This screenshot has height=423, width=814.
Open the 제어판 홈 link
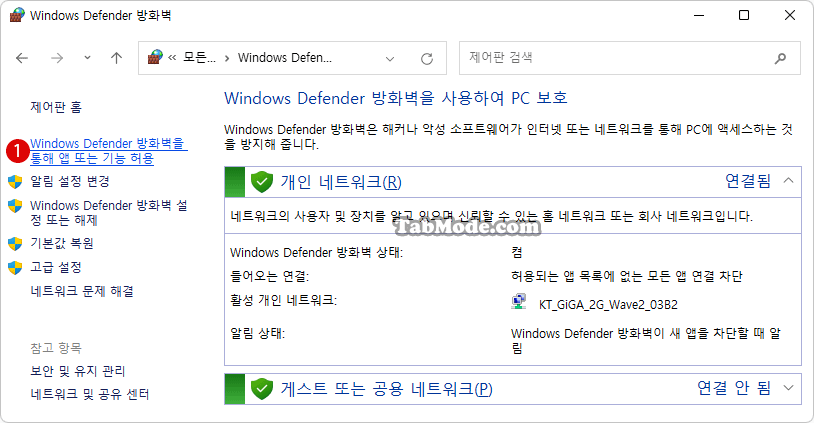56,107
